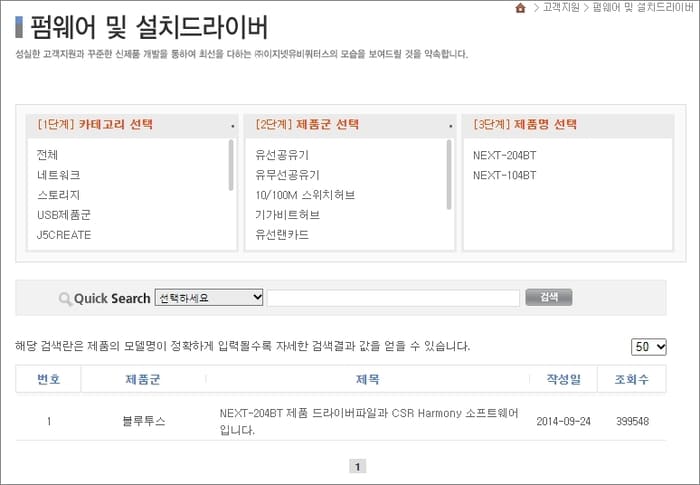The width and height of the screenshot is (700, 485).
Task: Choose 유무선공유기 product group
Action: 288,175
